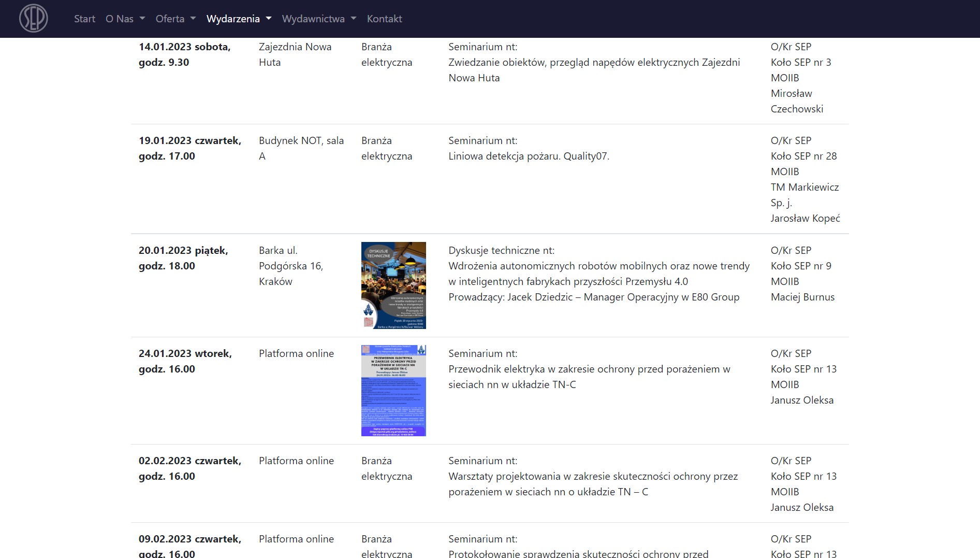Click the Warsztaty projektowania seminar description

(593, 484)
